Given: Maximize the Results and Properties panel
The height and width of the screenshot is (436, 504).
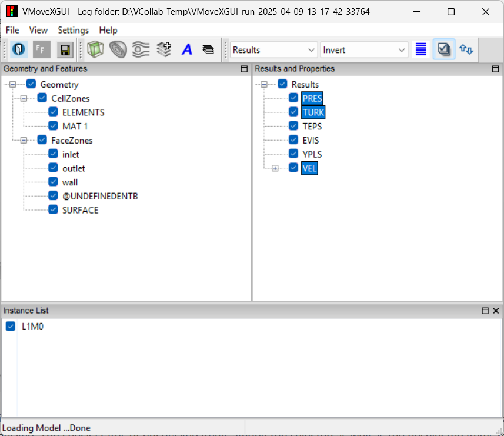Looking at the screenshot, I should pos(495,69).
